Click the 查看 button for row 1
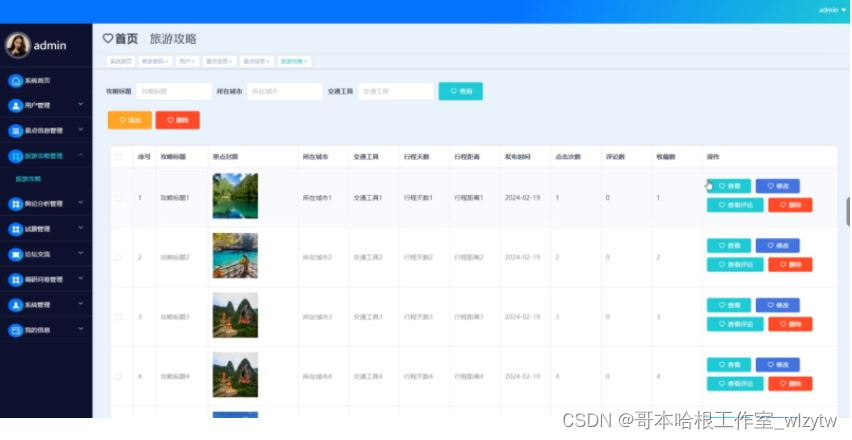 [729, 186]
